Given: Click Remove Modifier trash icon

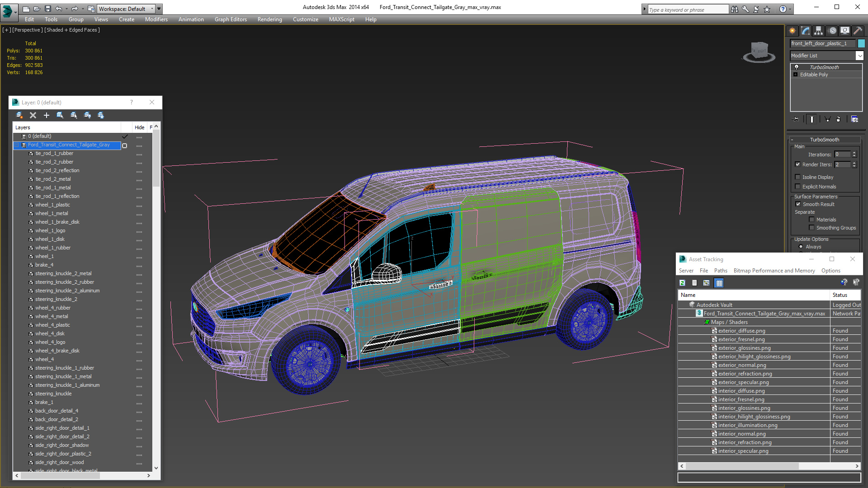Looking at the screenshot, I should 839,119.
